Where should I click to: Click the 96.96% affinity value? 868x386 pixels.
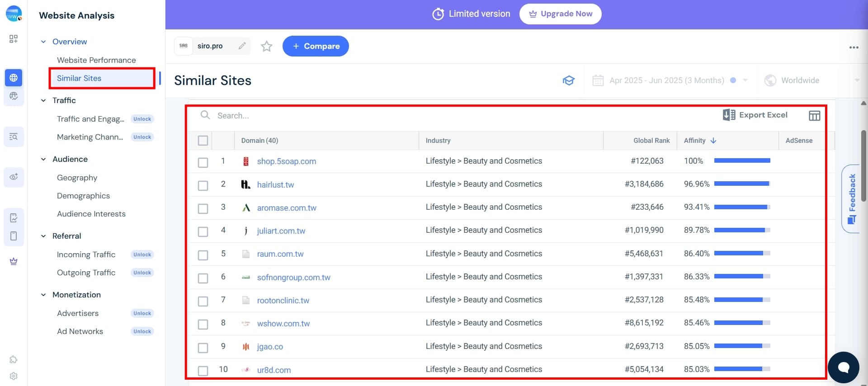pos(697,184)
